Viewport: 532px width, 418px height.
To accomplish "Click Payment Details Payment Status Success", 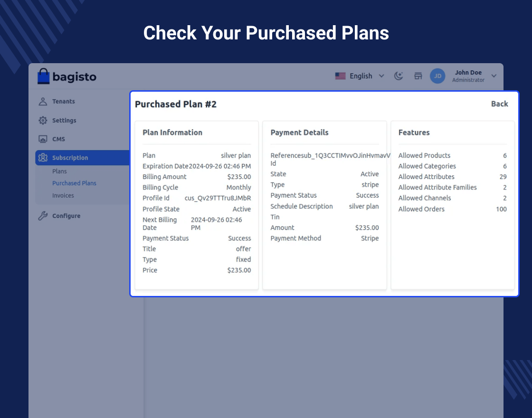I will (368, 195).
